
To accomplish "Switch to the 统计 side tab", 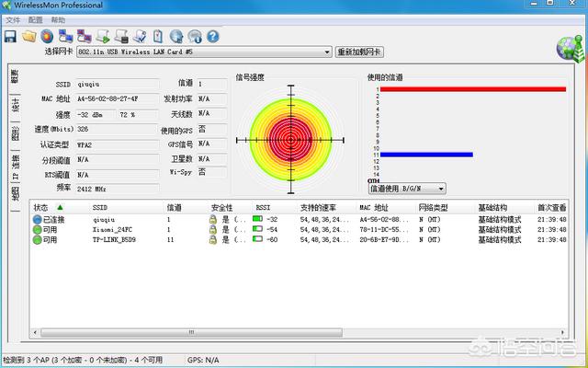I will click(15, 105).
